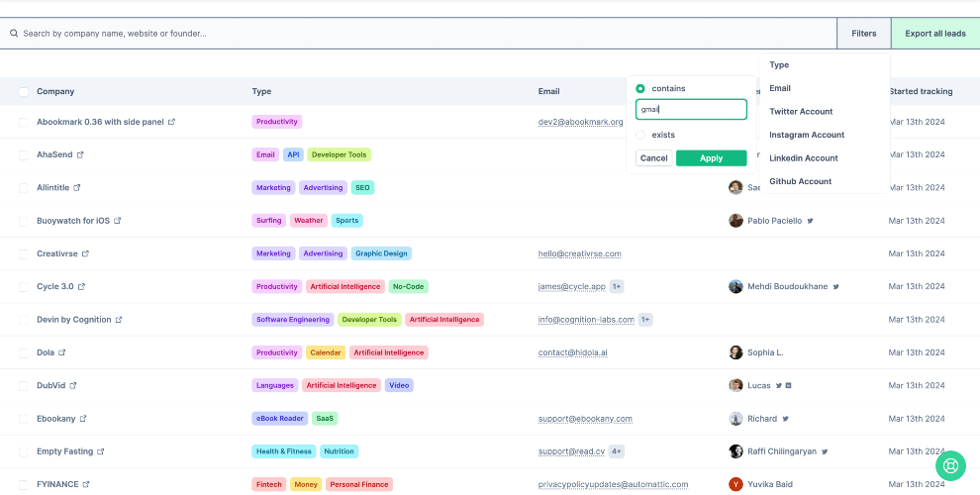Viewport: 980px width, 495px height.
Task: Select the 'exists' radio option
Action: (x=640, y=135)
